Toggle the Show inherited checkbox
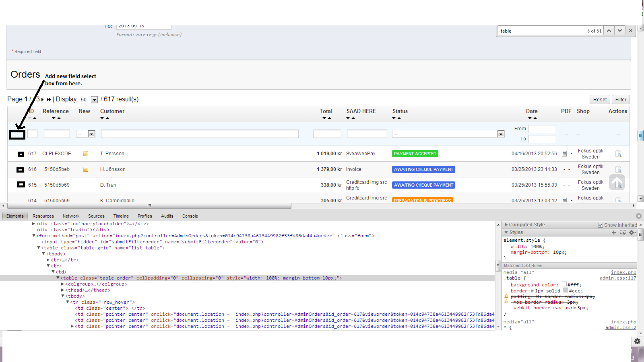The height and width of the screenshot is (362, 644). pyautogui.click(x=601, y=225)
